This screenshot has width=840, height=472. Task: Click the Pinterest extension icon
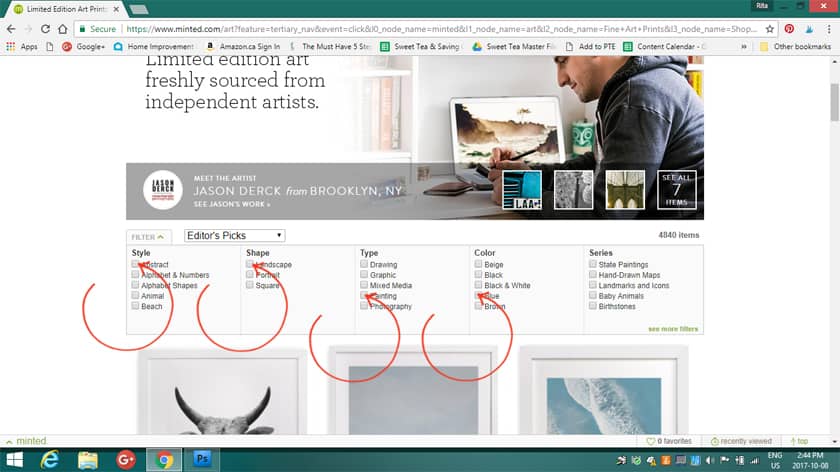click(x=789, y=29)
